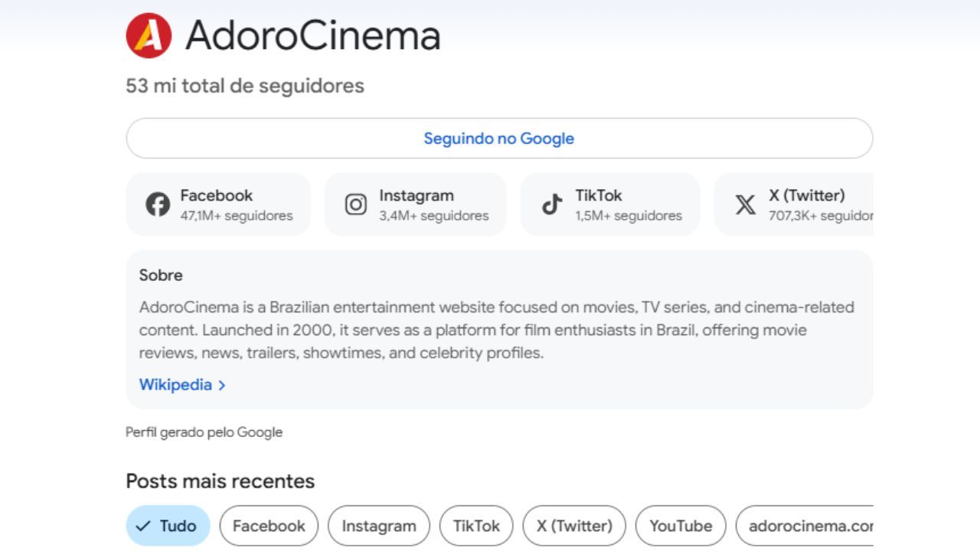Filter posts by Instagram chip
Viewport: 980px width, 551px height.
pos(378,526)
